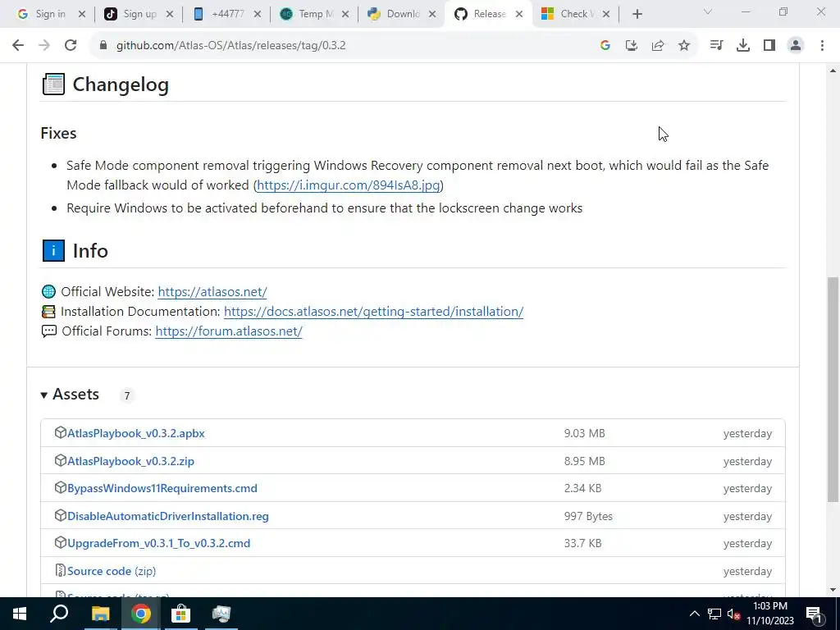The width and height of the screenshot is (840, 630).
Task: Open Windows taskbar search
Action: pos(59,614)
